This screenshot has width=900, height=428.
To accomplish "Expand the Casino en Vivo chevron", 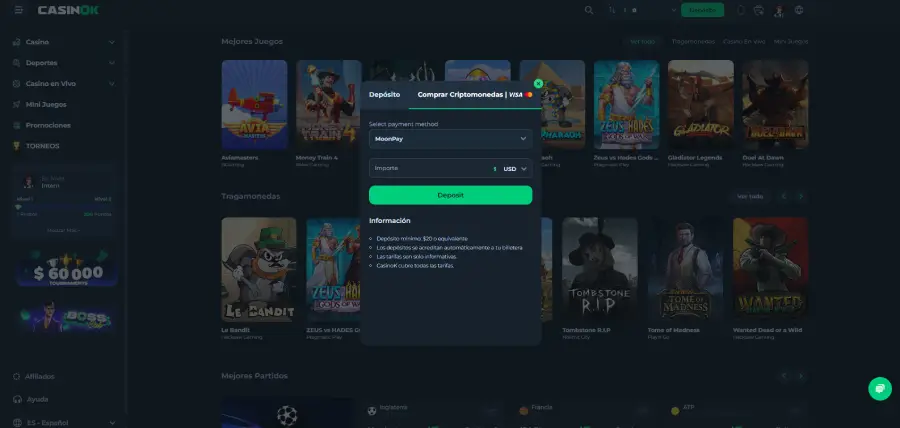I will [x=111, y=84].
